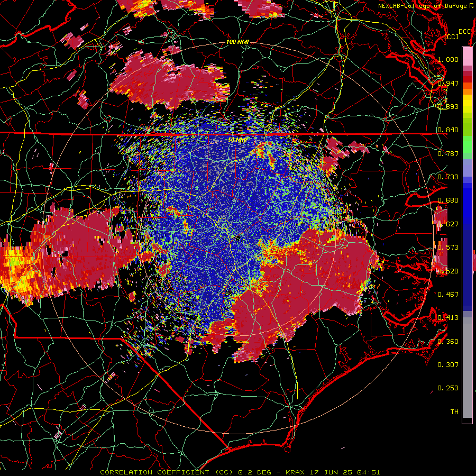Select the 0.413 scale value

coord(448,318)
